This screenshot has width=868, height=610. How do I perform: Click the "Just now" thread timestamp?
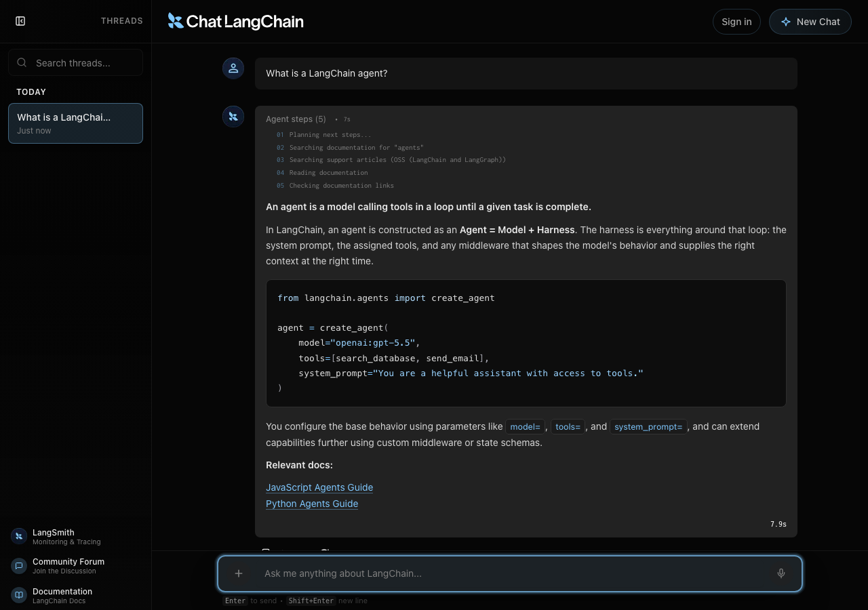pos(34,131)
